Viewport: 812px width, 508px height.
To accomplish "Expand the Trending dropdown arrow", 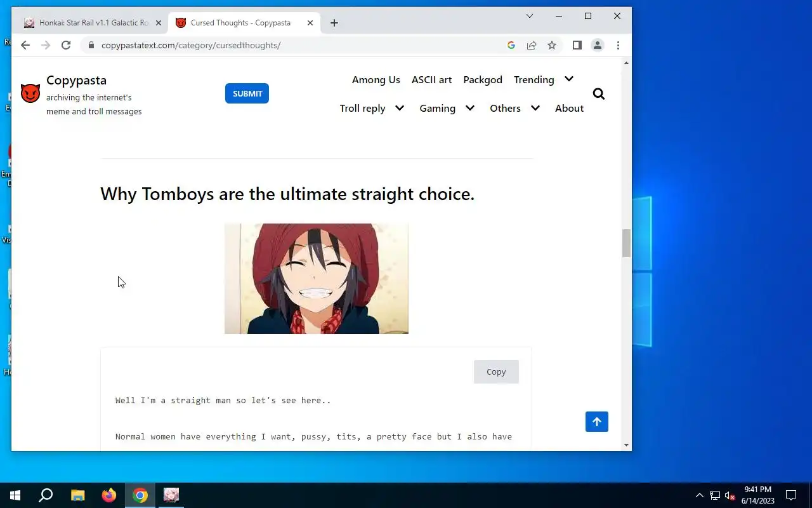I will pos(569,79).
